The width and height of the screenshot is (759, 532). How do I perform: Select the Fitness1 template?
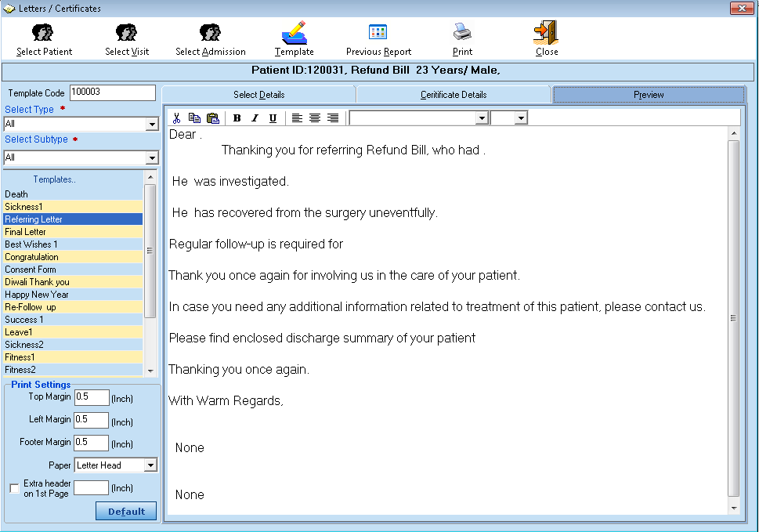[73, 358]
